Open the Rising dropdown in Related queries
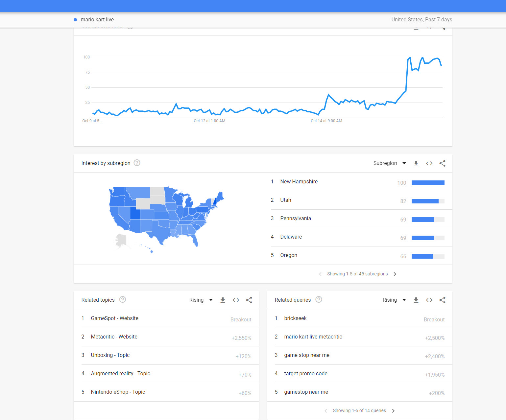 [x=394, y=300]
